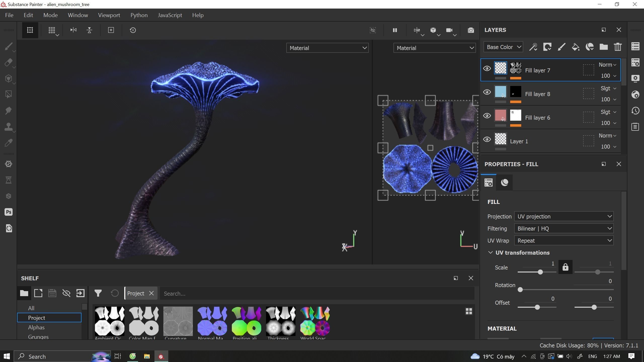Open the Help menu
This screenshot has width=644, height=362.
(198, 15)
